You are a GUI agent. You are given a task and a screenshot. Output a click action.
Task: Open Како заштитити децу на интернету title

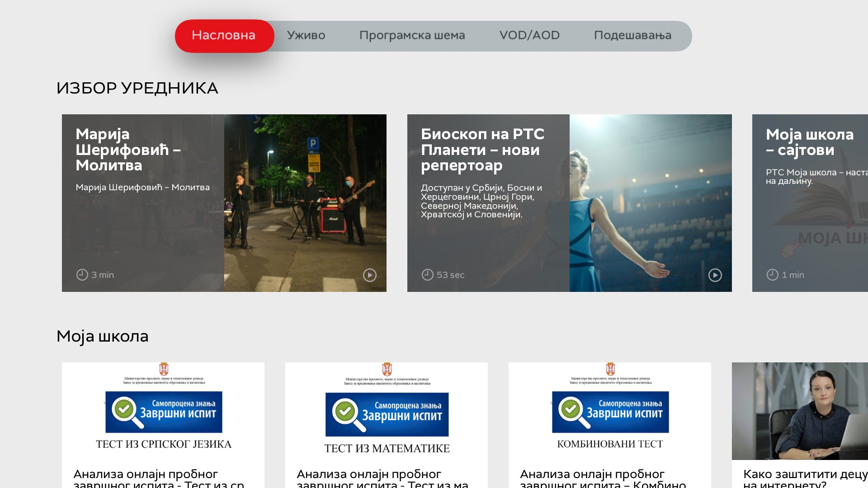806,479
